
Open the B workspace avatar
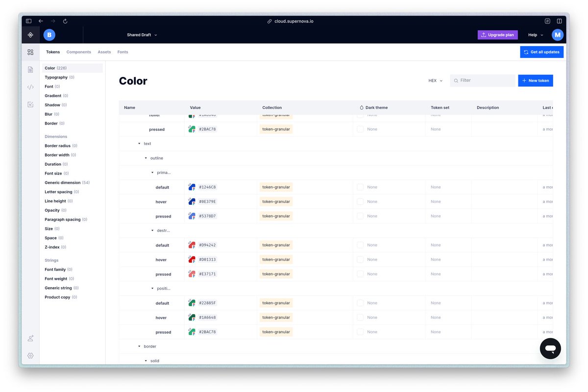49,35
